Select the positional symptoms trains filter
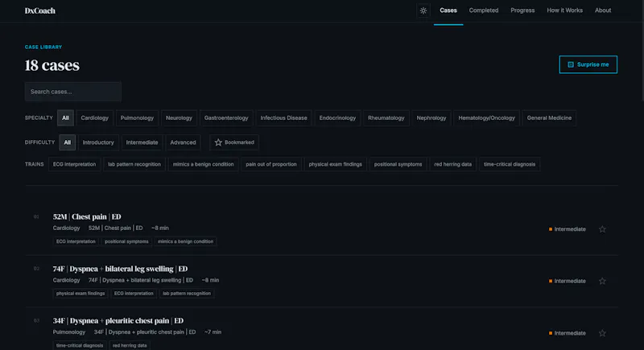 pos(398,164)
